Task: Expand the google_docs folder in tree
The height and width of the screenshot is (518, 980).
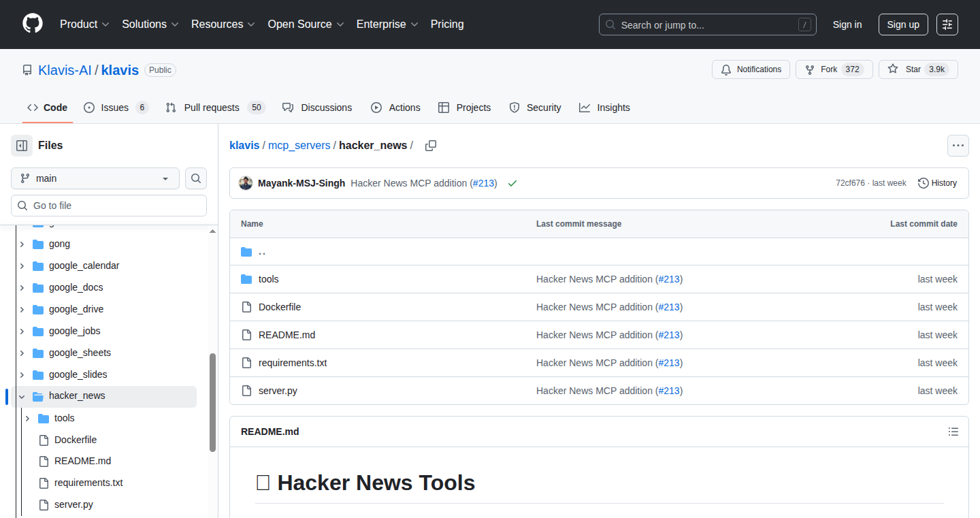Action: [22, 287]
